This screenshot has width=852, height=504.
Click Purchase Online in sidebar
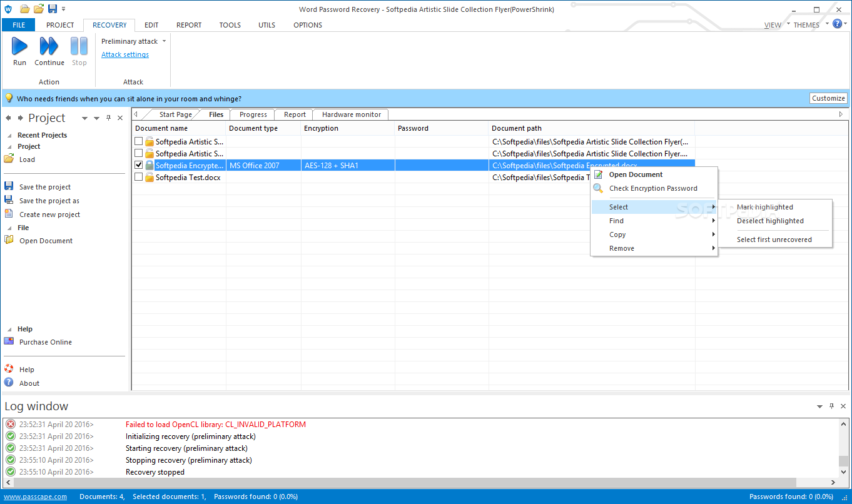46,342
